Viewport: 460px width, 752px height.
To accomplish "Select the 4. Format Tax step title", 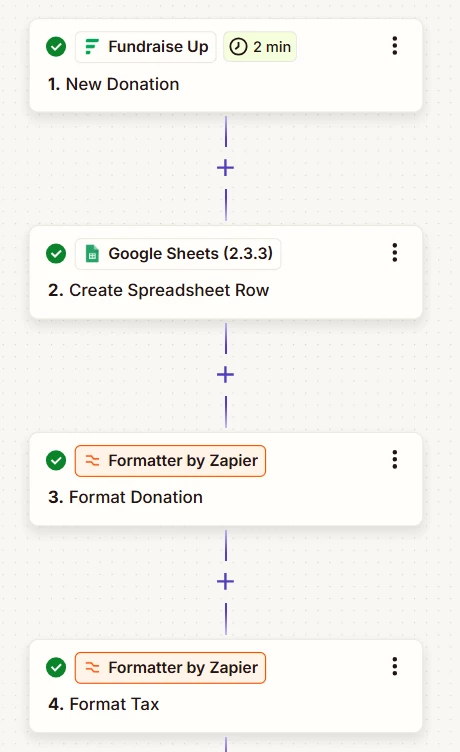I will (x=104, y=704).
